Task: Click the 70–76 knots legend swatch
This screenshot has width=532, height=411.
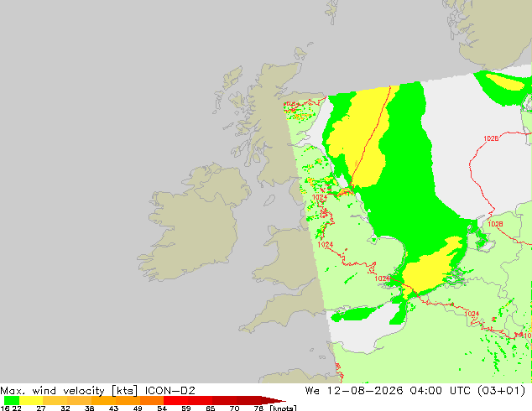Action: [x=248, y=400]
